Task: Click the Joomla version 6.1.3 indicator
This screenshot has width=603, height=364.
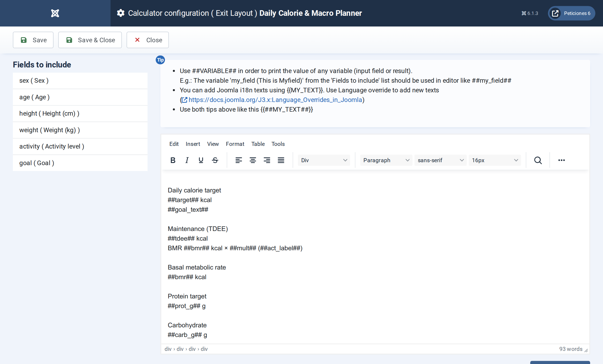Action: click(530, 13)
